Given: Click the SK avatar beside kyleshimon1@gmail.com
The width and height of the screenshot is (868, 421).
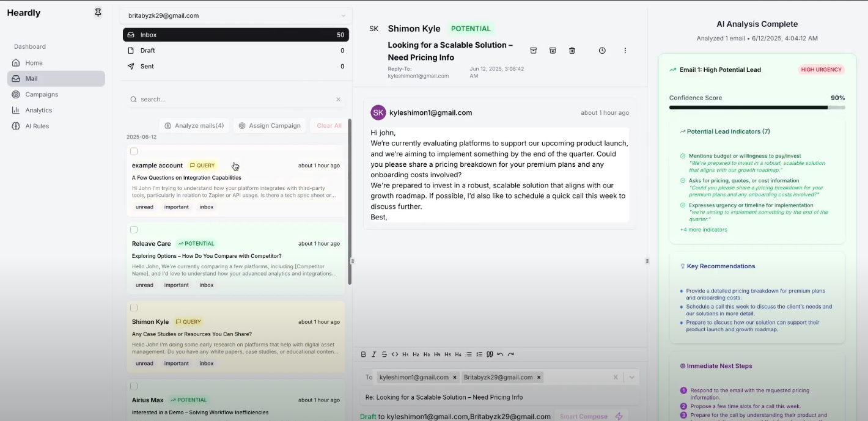Looking at the screenshot, I should click(378, 112).
